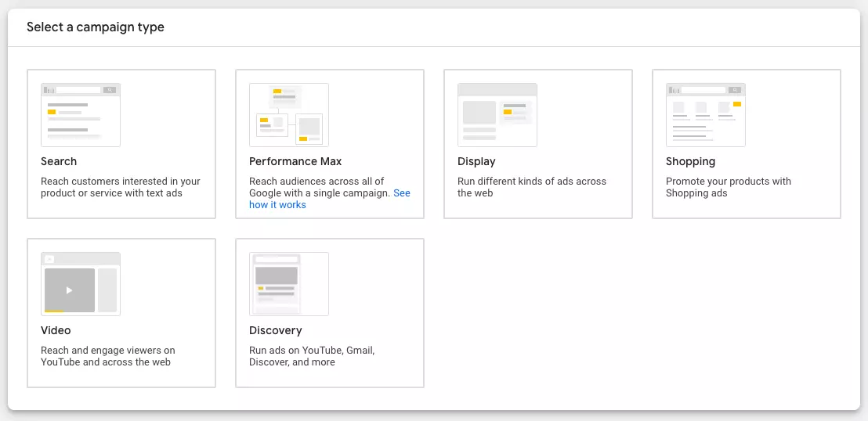Open the 'See how it works' link
The image size is (868, 421).
[277, 204]
